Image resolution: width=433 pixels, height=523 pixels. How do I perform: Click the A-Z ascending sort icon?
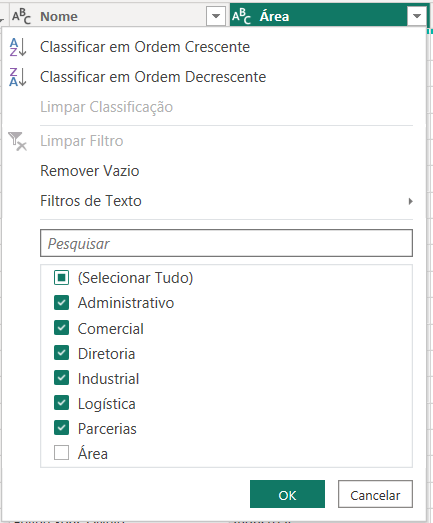(18, 47)
